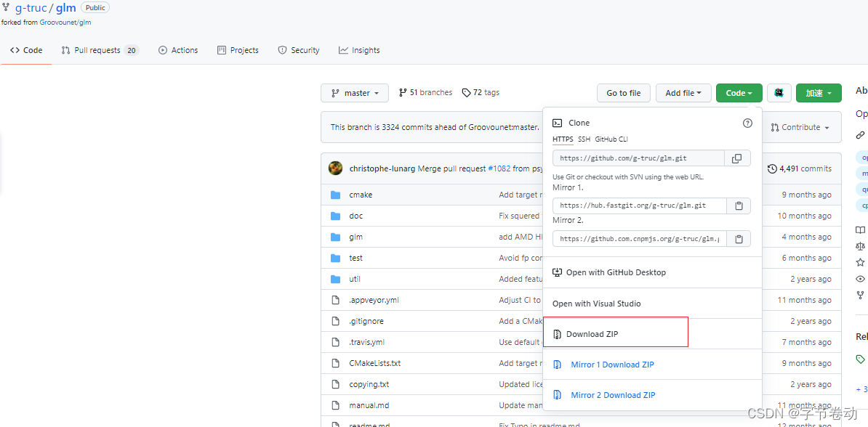Image resolution: width=868 pixels, height=427 pixels.
Task: Copy the Mirror 2 cnpmjs URL
Action: point(738,239)
